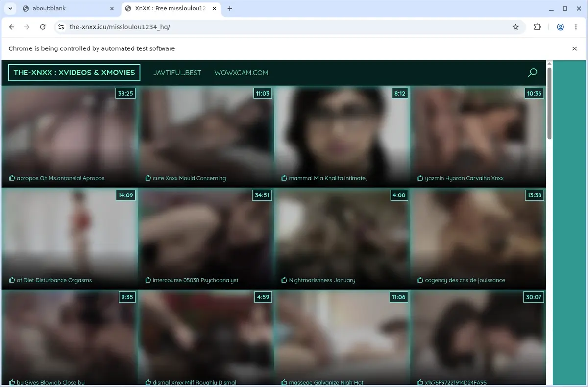
Task: Open the thumbnail with 11:06 duration
Action: click(x=342, y=337)
